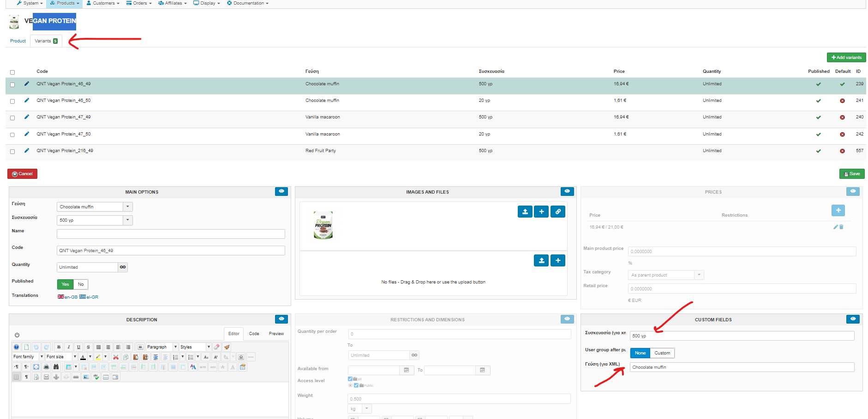
Task: Insert image into the description
Action: pos(86,377)
